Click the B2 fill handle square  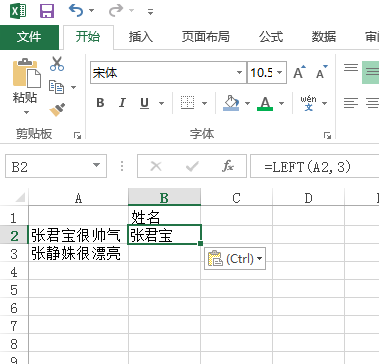200,244
